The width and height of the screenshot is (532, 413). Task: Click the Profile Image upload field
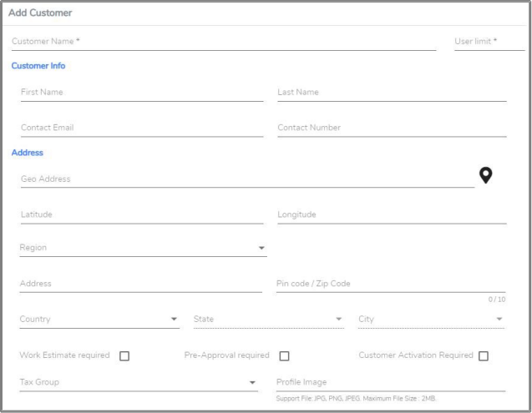pyautogui.click(x=391, y=382)
